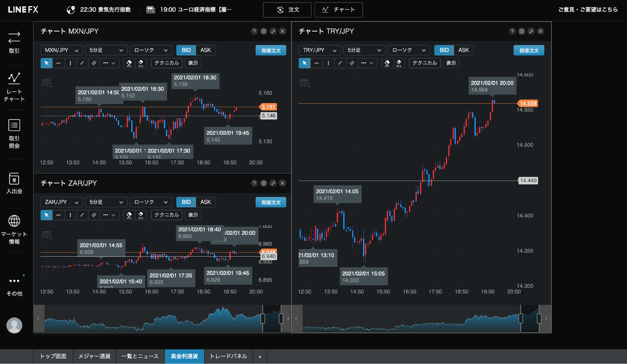
Task: Select horizontal line tool in TRY/JPY chart
Action: 316,63
